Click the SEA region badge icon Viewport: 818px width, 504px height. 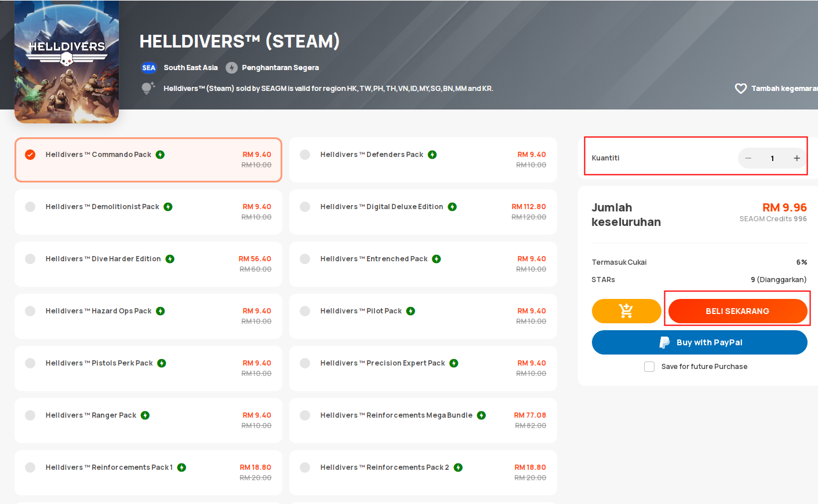(x=149, y=68)
